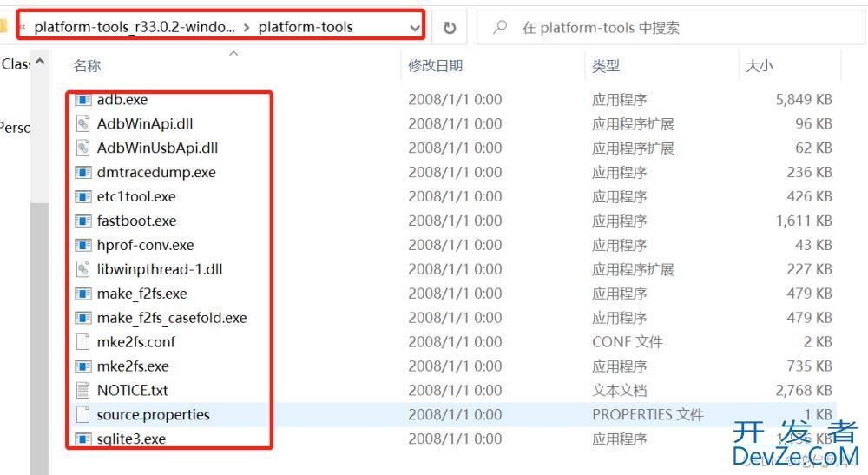Select the mke2fs.exe file name
The image size is (868, 475).
pyautogui.click(x=133, y=366)
